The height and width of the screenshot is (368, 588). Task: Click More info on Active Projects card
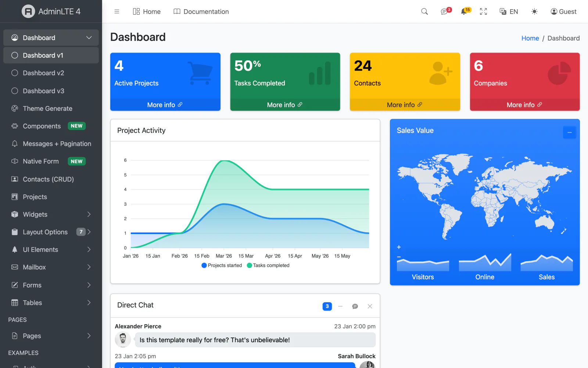pyautogui.click(x=165, y=105)
